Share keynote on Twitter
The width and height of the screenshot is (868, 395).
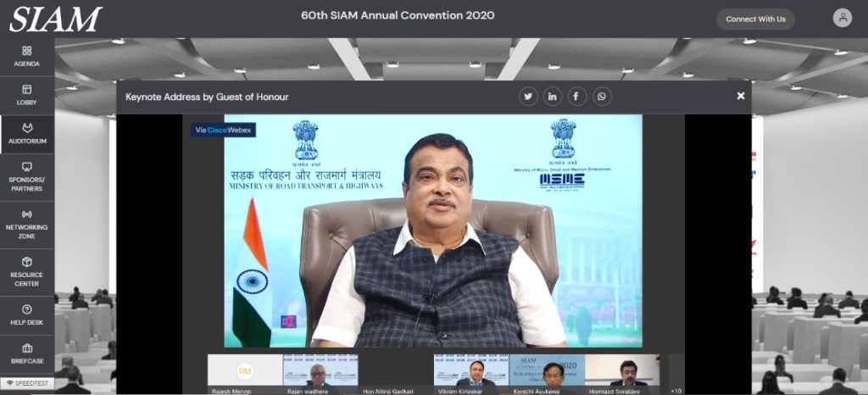coord(528,97)
